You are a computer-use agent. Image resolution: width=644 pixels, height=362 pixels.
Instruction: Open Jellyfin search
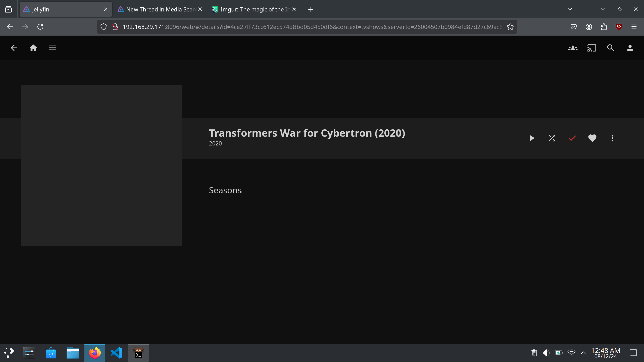[x=610, y=48]
